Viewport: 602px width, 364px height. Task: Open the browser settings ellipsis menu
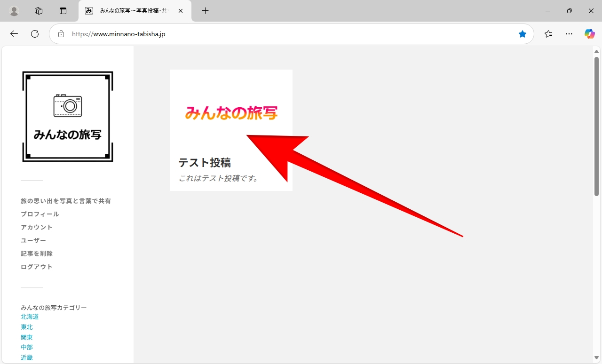pos(569,34)
